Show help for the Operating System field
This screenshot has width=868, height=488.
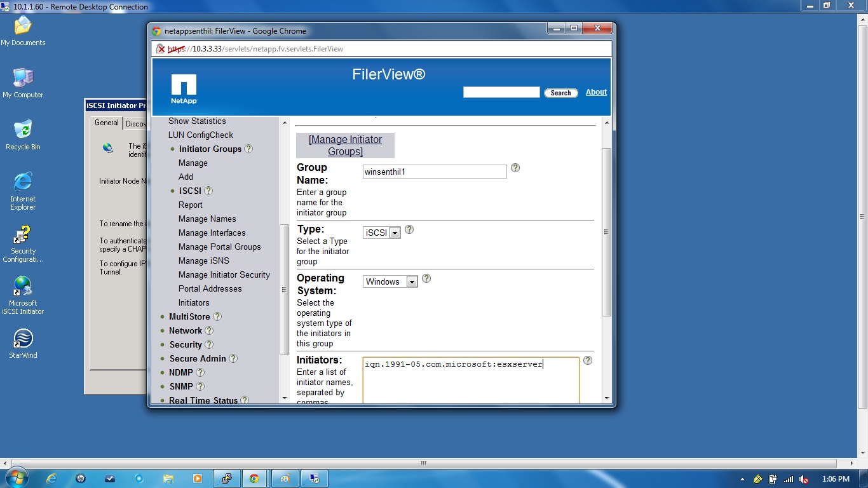[426, 278]
